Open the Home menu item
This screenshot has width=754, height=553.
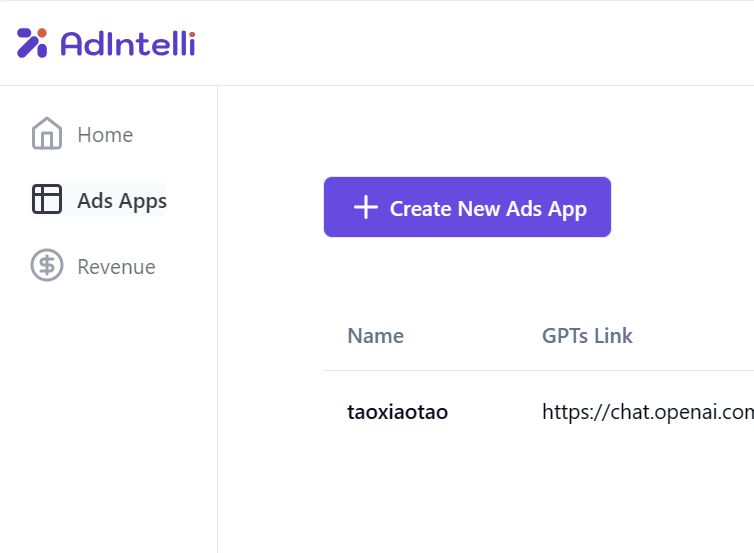coord(105,135)
